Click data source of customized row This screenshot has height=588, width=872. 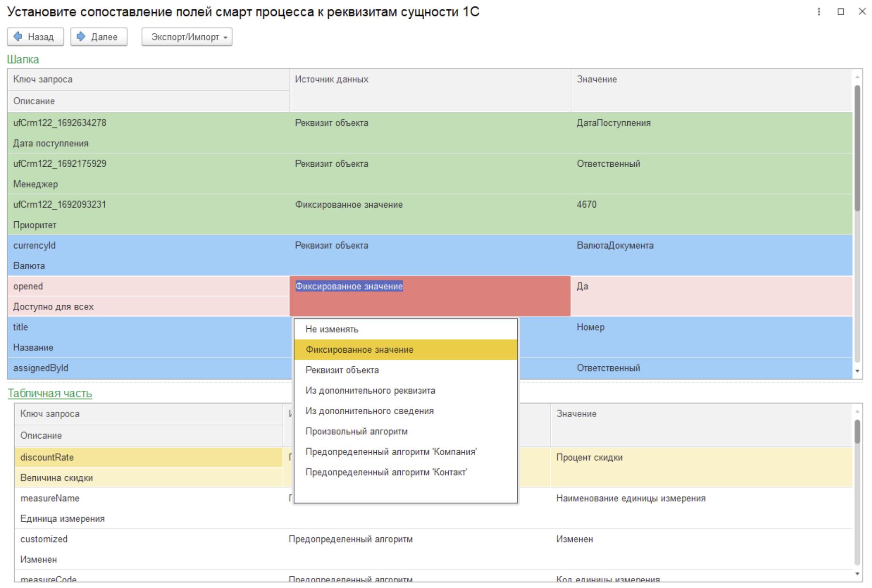pos(416,549)
